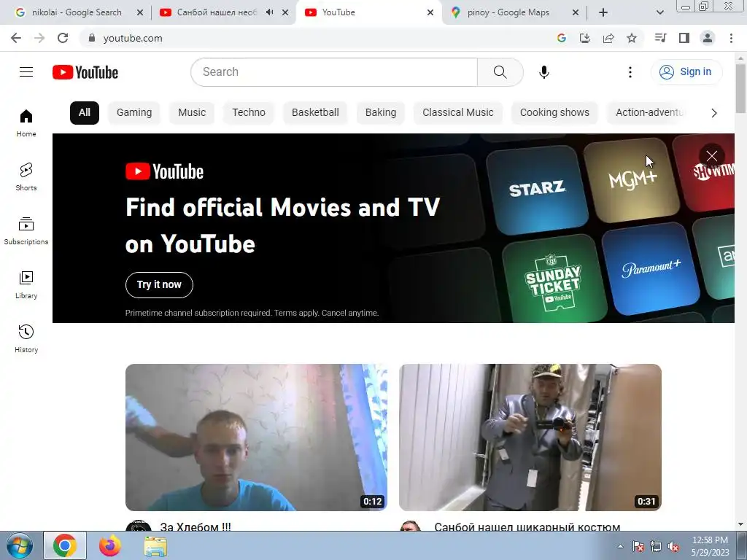Click the share page icon in address bar
747x560 pixels.
point(608,38)
